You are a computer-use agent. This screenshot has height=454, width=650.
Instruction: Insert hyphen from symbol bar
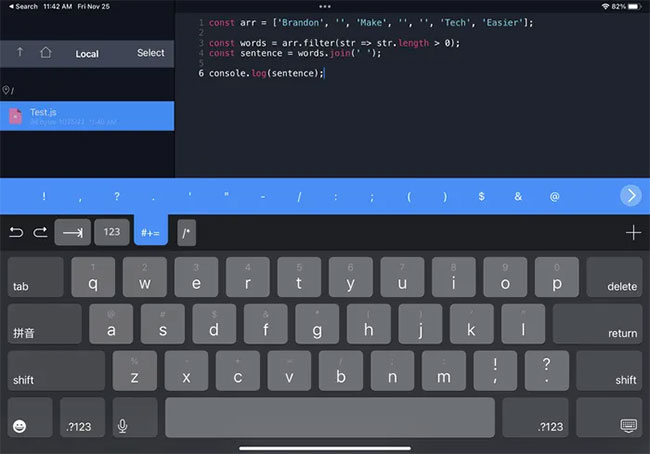point(262,197)
